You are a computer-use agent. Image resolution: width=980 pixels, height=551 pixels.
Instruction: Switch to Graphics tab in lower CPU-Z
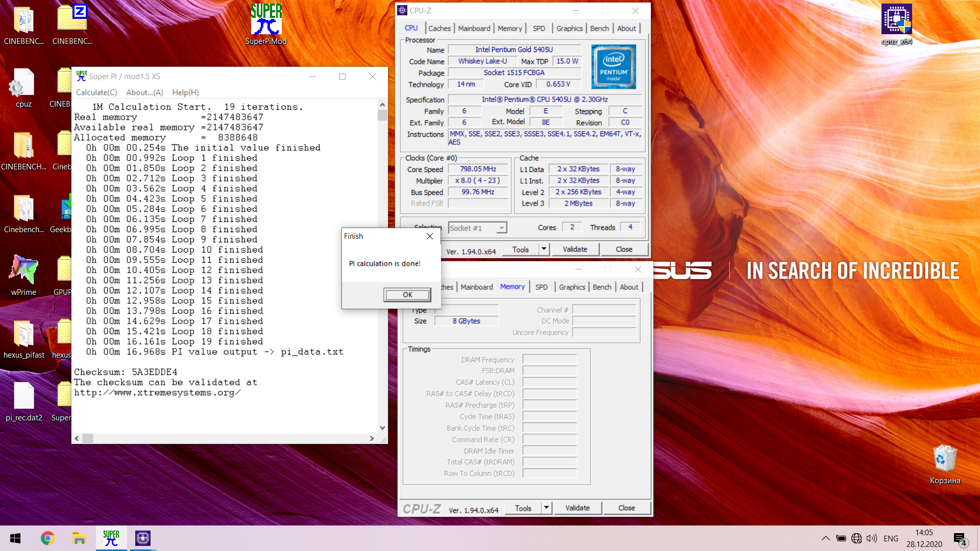(x=572, y=287)
